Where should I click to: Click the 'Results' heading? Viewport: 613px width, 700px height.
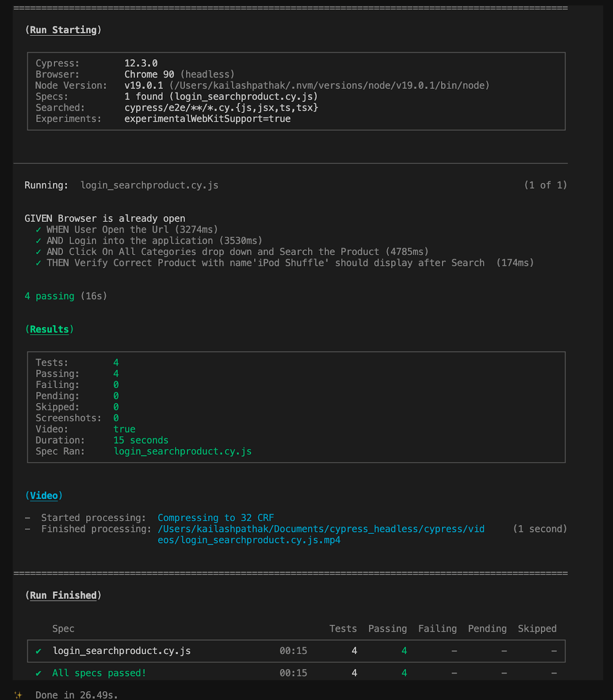pos(49,329)
